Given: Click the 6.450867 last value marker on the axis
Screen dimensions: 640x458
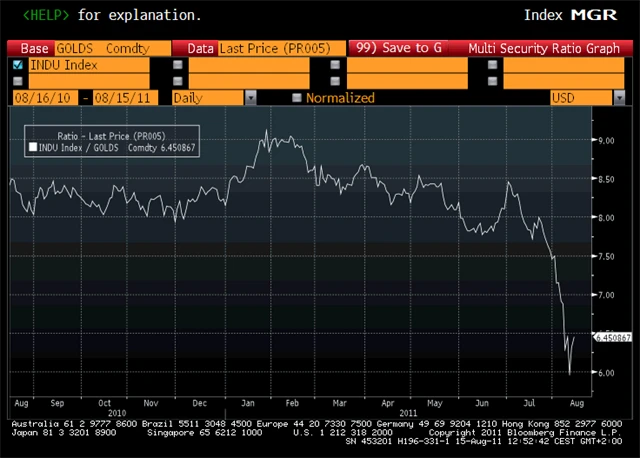Looking at the screenshot, I should point(615,338).
